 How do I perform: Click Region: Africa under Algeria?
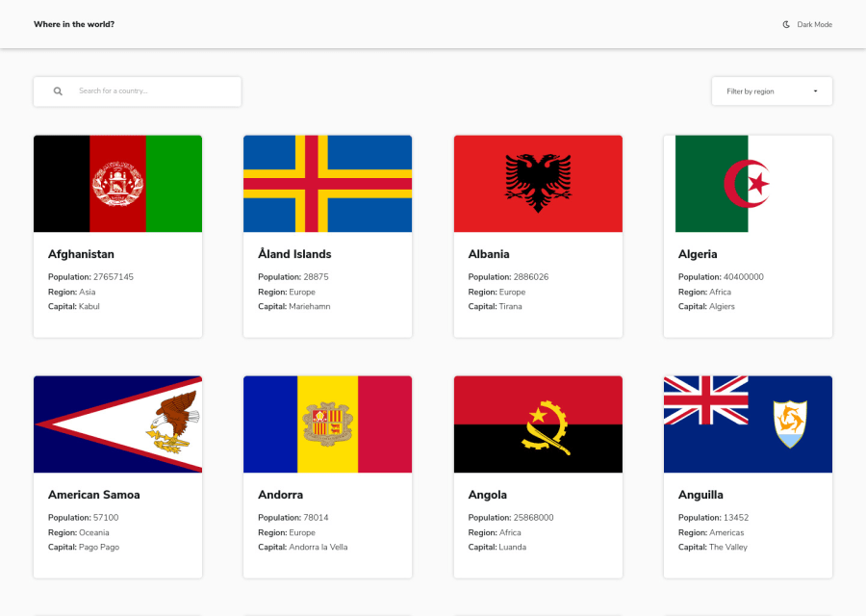tap(704, 292)
